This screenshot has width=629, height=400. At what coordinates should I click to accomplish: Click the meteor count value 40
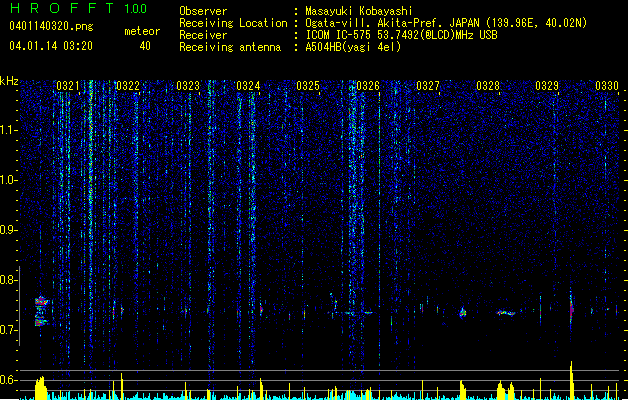pyautogui.click(x=145, y=46)
